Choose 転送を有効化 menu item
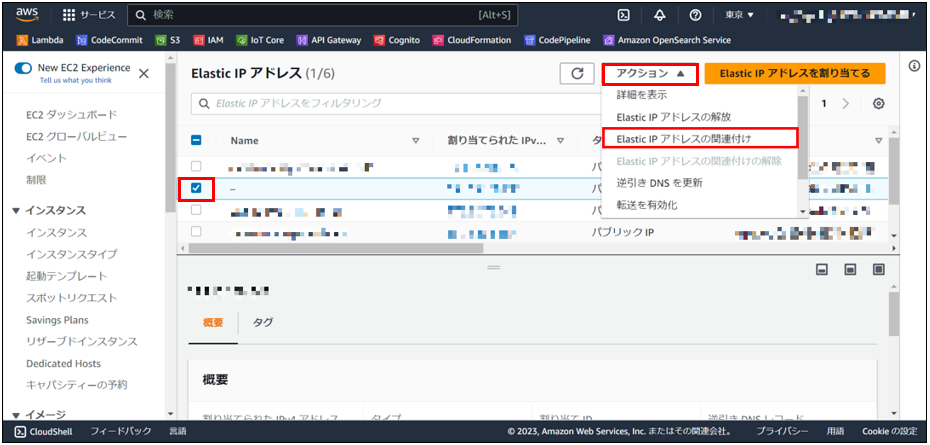930x445 pixels. (x=646, y=205)
